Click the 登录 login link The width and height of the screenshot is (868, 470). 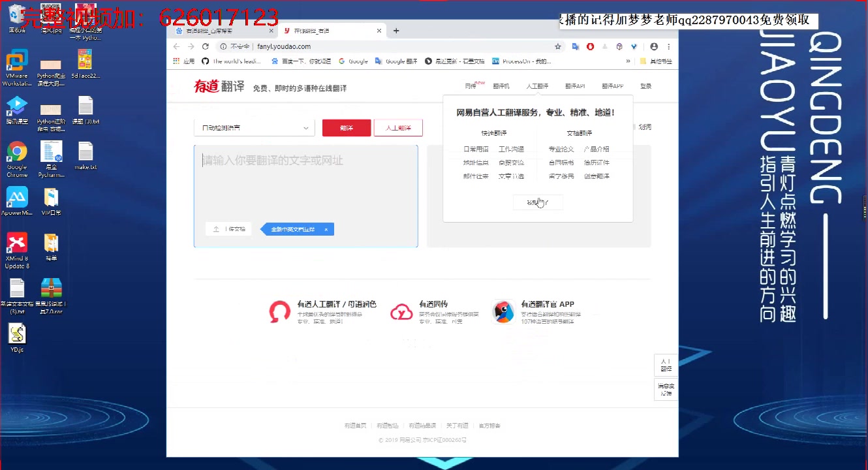tap(645, 86)
